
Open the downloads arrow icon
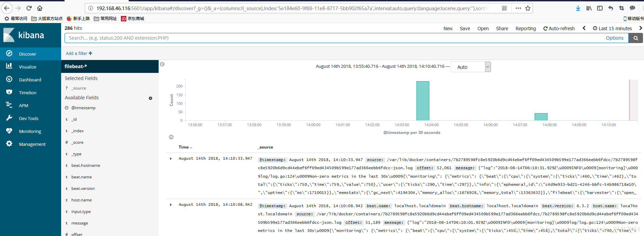(578, 8)
